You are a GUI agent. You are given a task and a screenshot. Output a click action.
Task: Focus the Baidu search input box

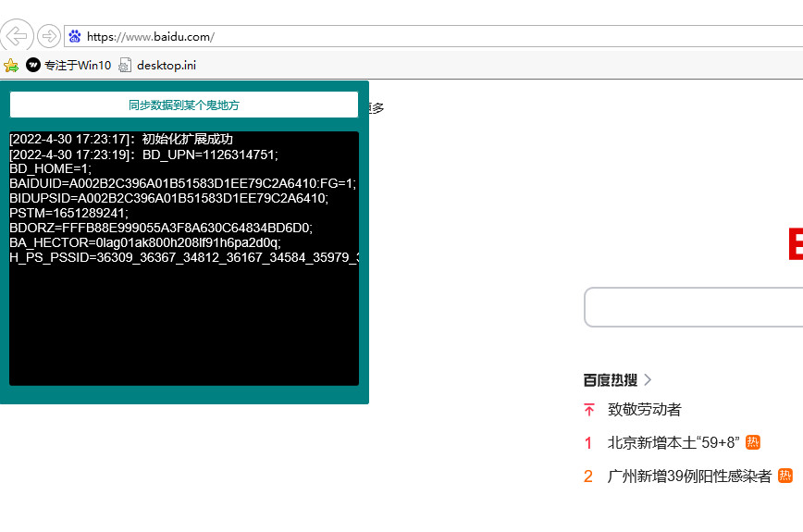[694, 307]
